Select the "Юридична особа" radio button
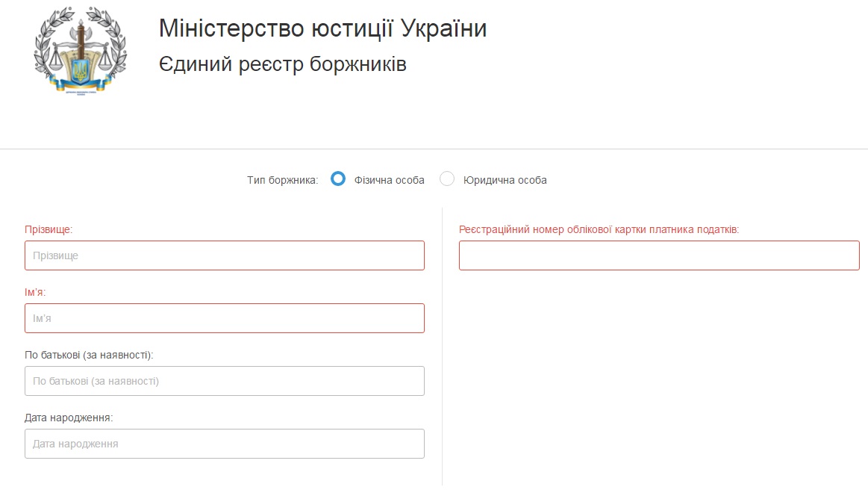The image size is (868, 490). pyautogui.click(x=447, y=179)
